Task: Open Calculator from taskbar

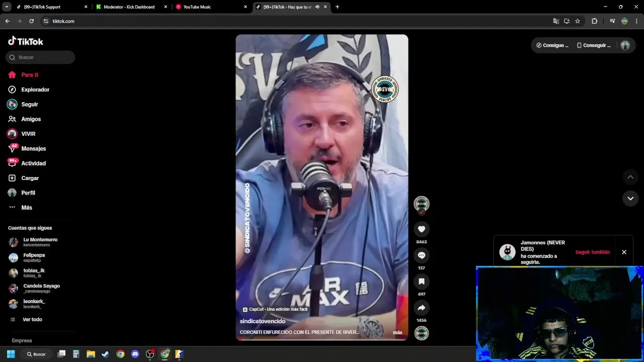Action: point(76,354)
